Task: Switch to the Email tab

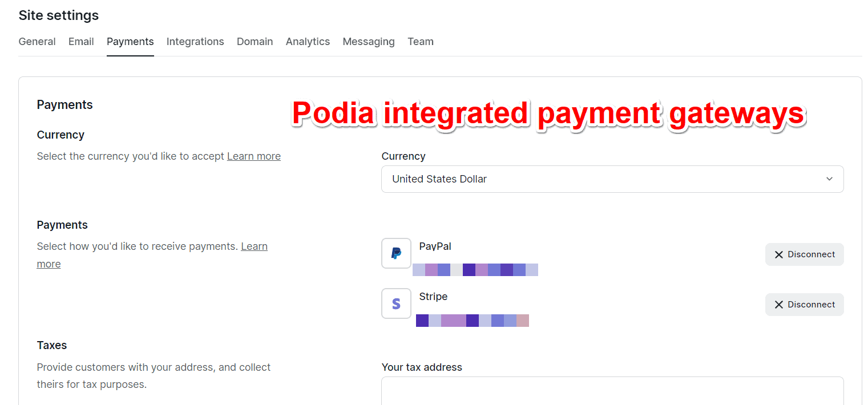Action: (x=80, y=41)
